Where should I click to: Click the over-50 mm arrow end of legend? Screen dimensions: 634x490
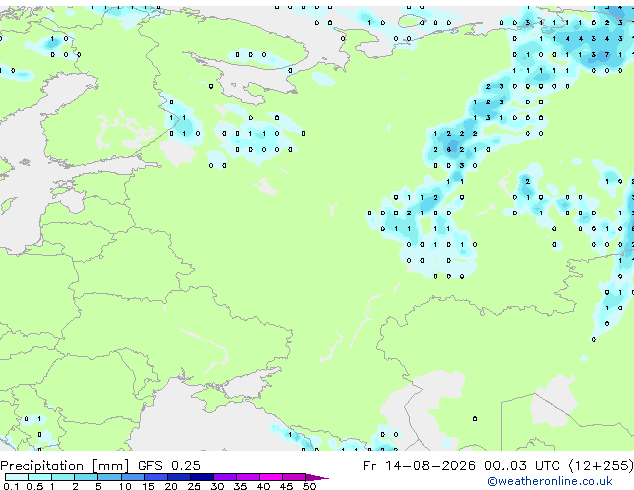tap(317, 477)
